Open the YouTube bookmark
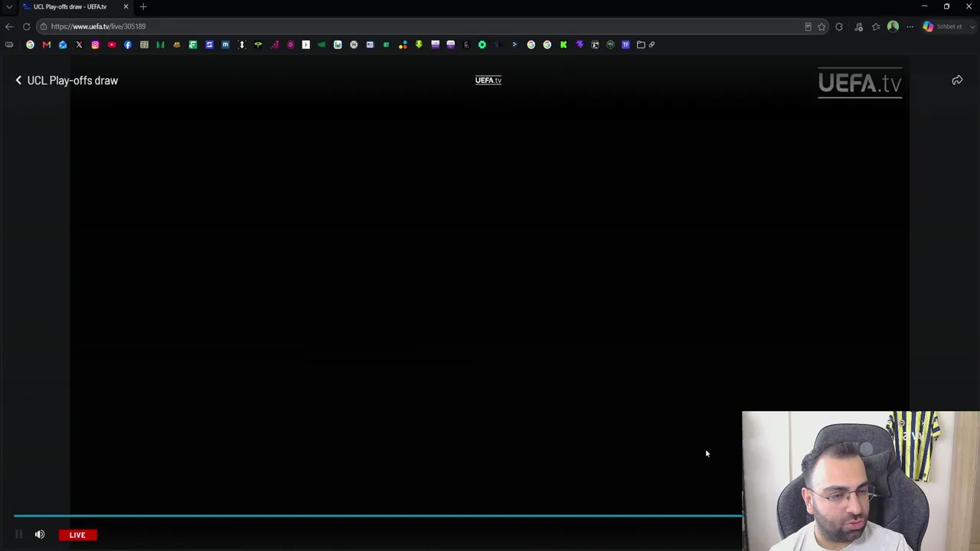Image resolution: width=980 pixels, height=551 pixels. pos(112,44)
